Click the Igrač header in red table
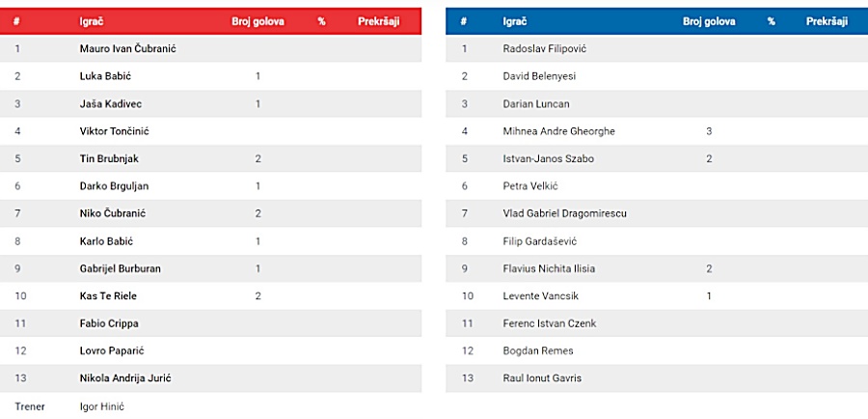This screenshot has height=419, width=868. coord(92,22)
